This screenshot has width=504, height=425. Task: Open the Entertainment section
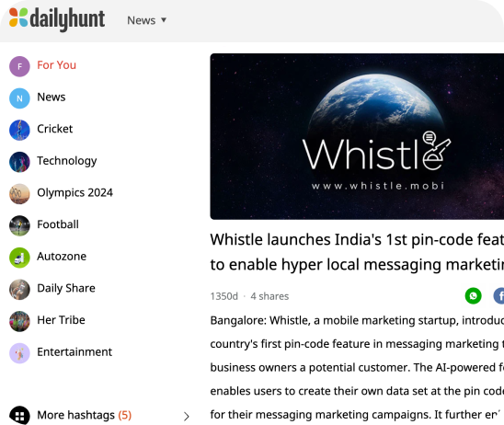[74, 351]
